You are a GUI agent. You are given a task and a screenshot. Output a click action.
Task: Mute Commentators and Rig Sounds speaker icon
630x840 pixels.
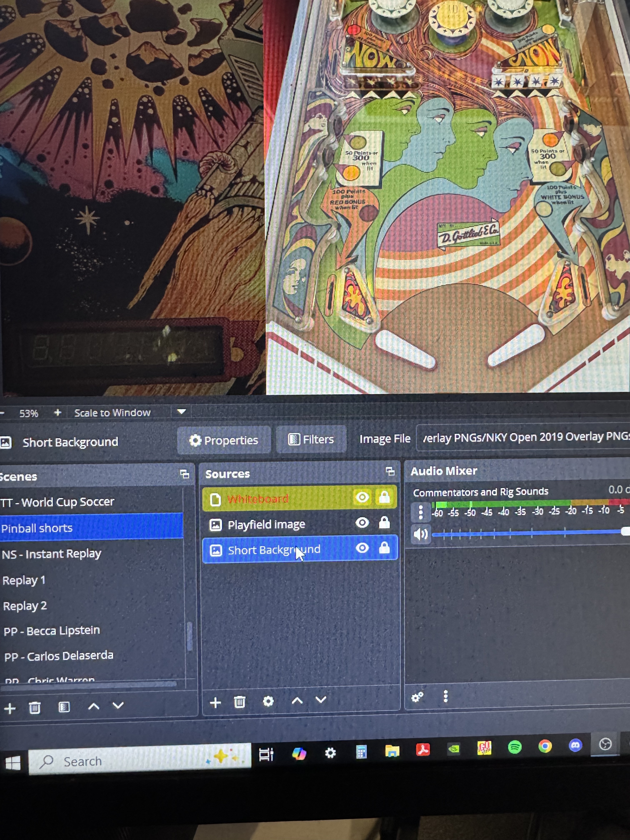pos(420,534)
